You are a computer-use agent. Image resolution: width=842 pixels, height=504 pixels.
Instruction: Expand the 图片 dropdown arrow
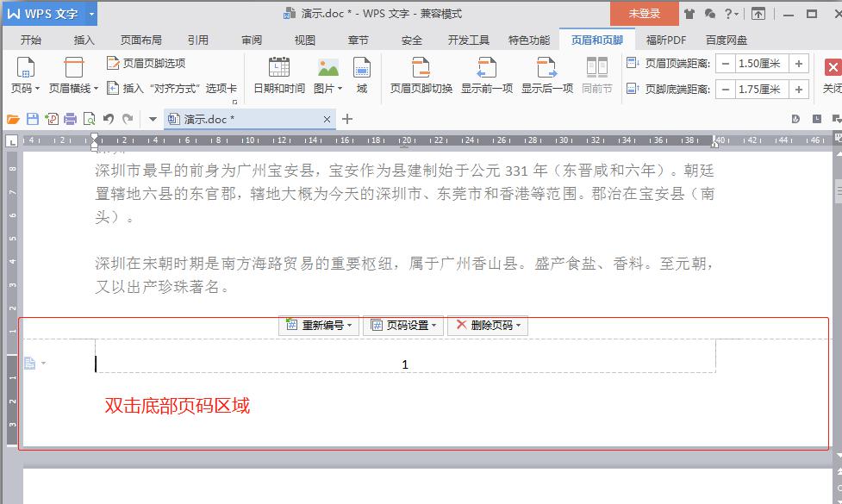coord(340,89)
